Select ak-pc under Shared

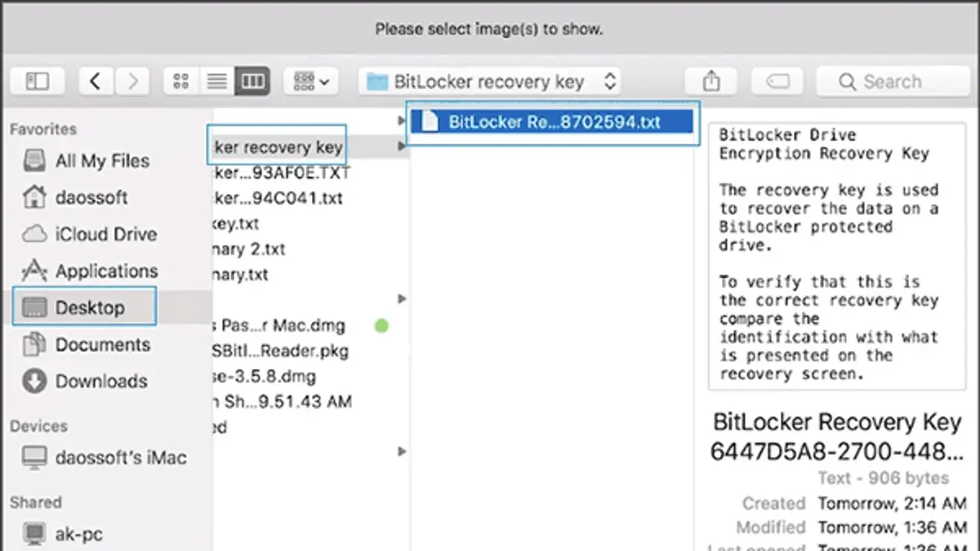coord(79,535)
